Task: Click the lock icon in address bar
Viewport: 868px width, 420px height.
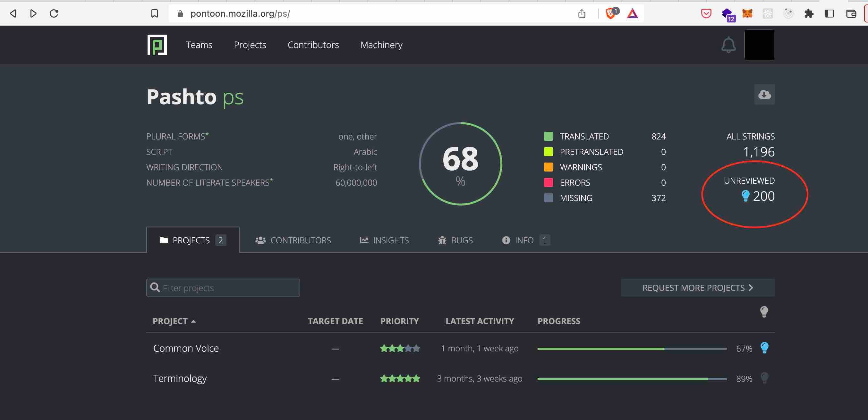Action: 180,13
